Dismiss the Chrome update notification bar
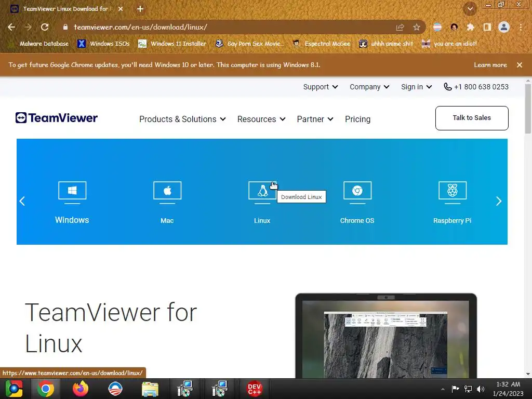The height and width of the screenshot is (399, 532). 520,65
